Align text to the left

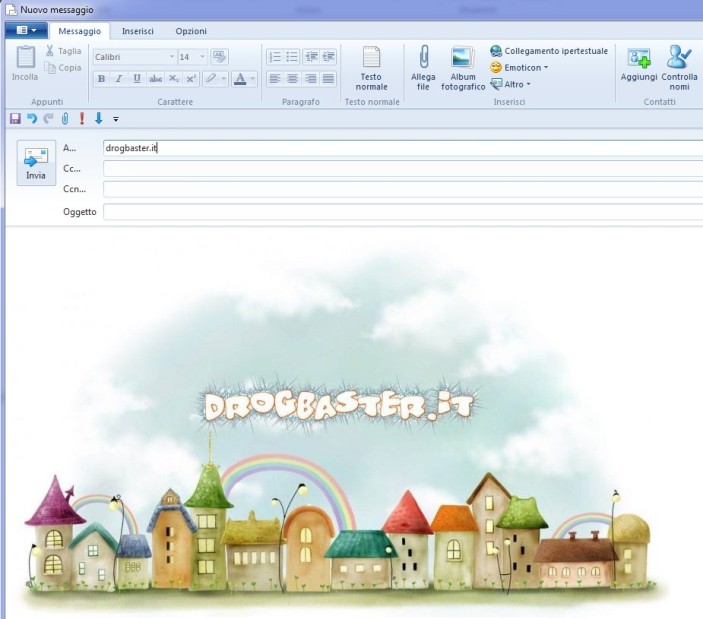tap(274, 79)
